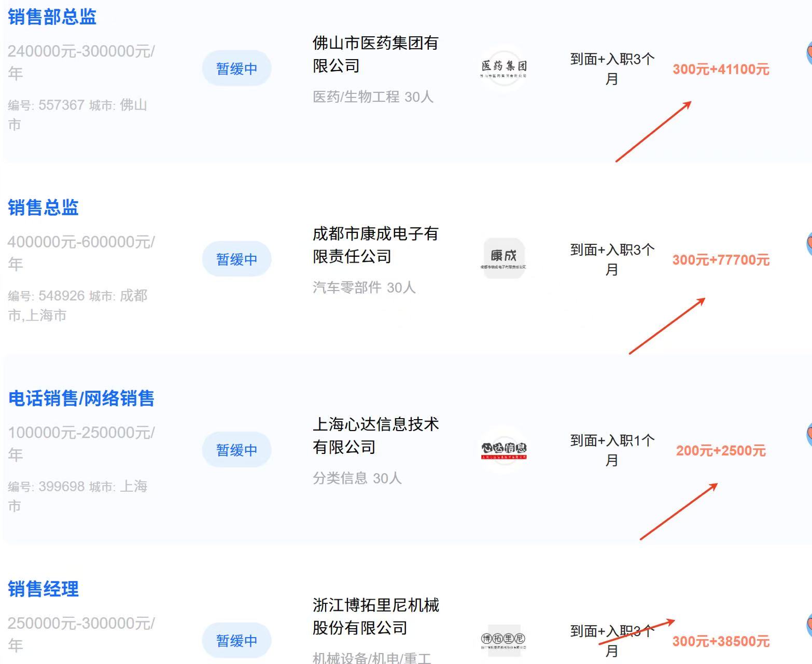Image resolution: width=812 pixels, height=664 pixels.
Task: Click 暂缓中 status for 销售经理
Action: pyautogui.click(x=237, y=640)
